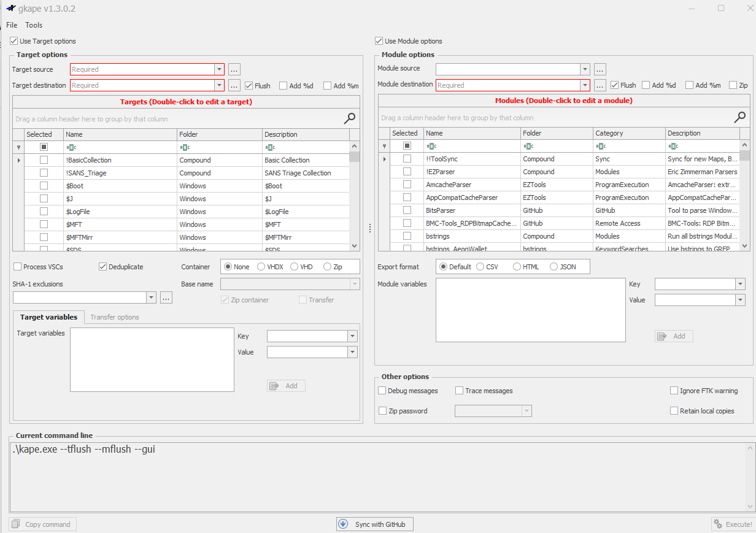Select the VHDX container option
Image resolution: width=756 pixels, height=533 pixels.
click(x=261, y=267)
